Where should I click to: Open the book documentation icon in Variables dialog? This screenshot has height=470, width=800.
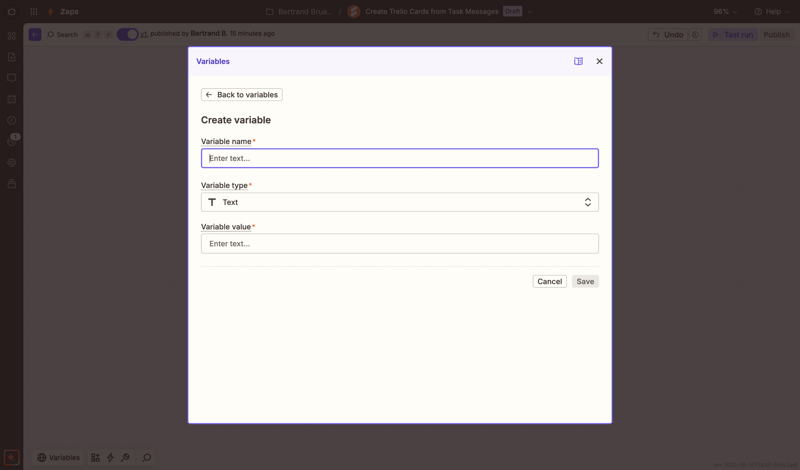(578, 61)
